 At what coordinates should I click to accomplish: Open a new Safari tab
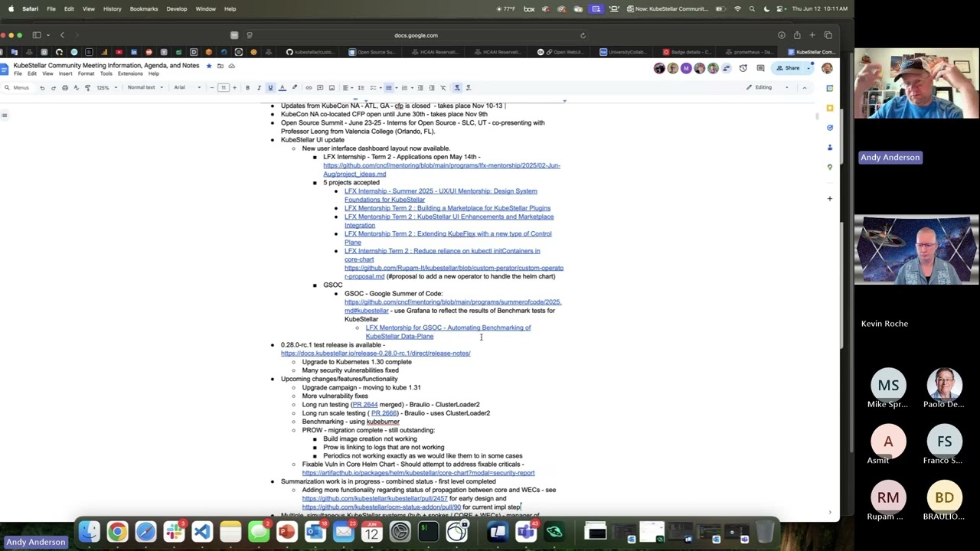tap(812, 35)
